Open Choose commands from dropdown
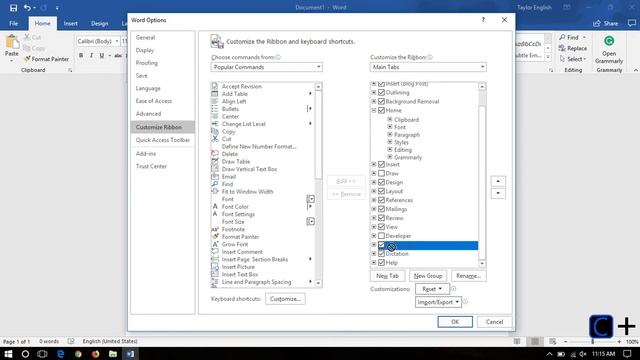The image size is (640, 360). point(267,67)
